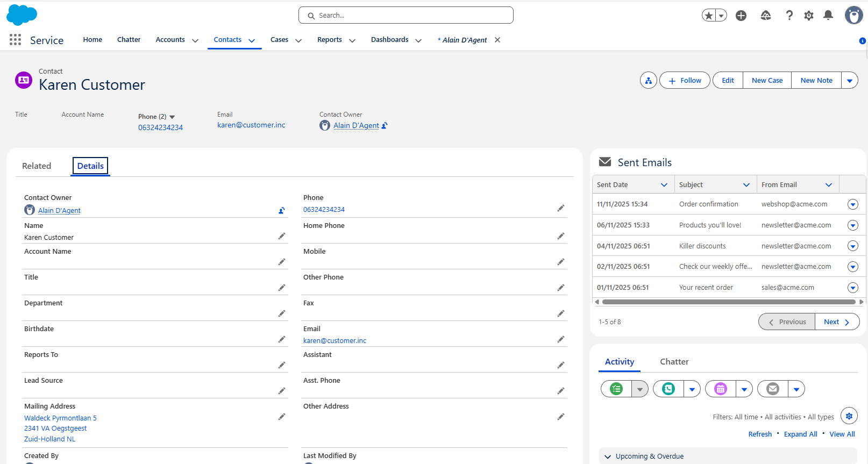Open the Notifications bell
The height and width of the screenshot is (464, 868).
pyautogui.click(x=828, y=16)
